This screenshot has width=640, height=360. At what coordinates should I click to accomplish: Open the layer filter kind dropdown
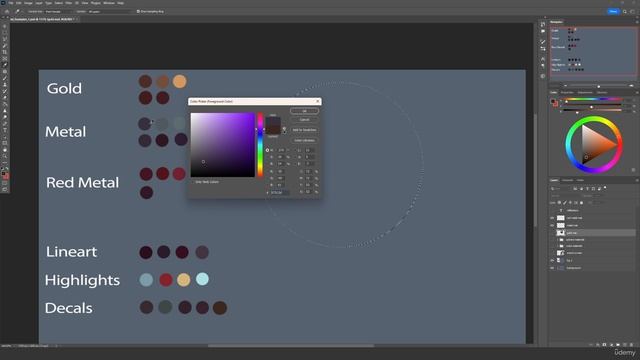pyautogui.click(x=561, y=189)
